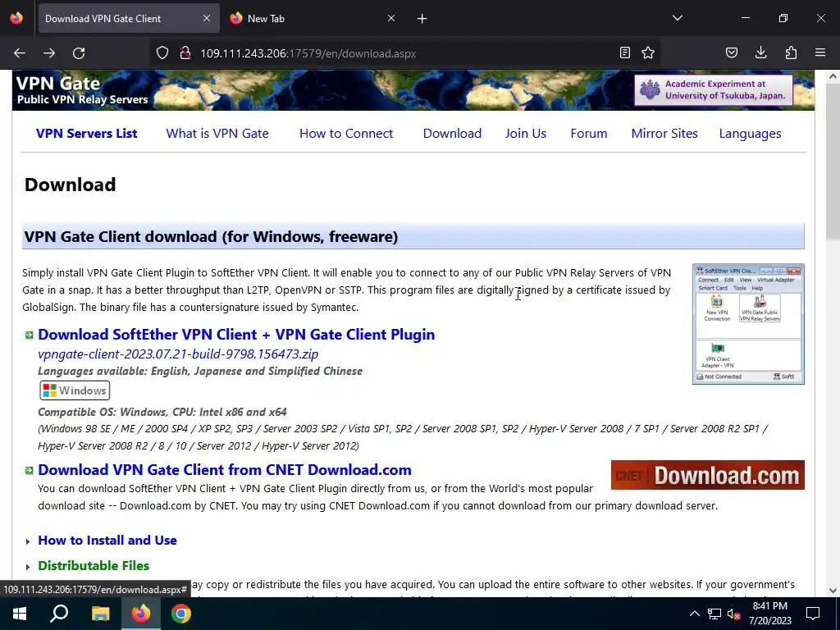
Task: Launch Google Chrome from the taskbar
Action: pos(181,614)
